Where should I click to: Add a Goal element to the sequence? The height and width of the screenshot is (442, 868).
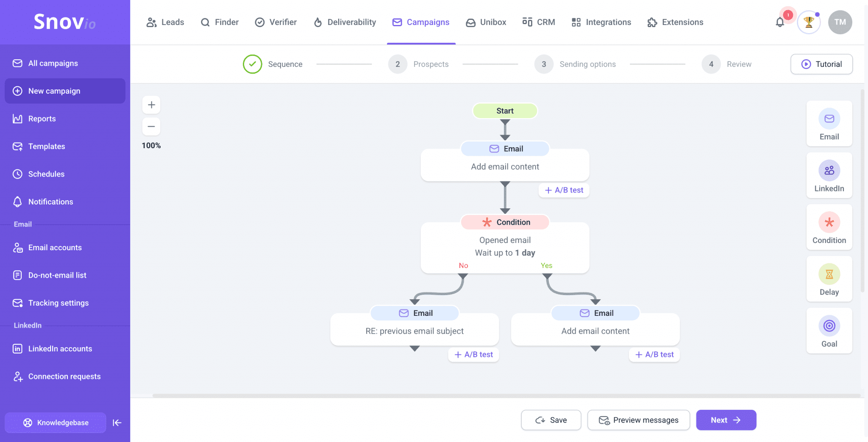tap(829, 331)
